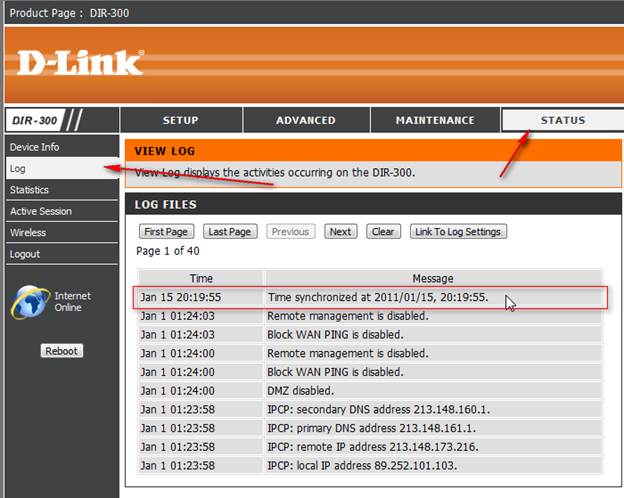Image resolution: width=624 pixels, height=498 pixels.
Task: Open the MAINTENANCE tab
Action: [435, 120]
